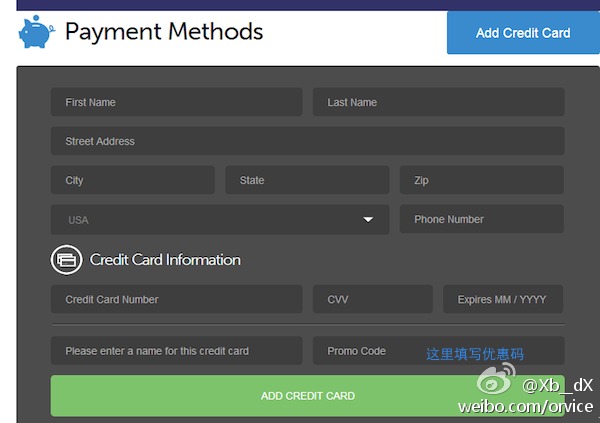Click the Weibo eye logo watermark
Screen dimensions: 600x423
[x=496, y=382]
